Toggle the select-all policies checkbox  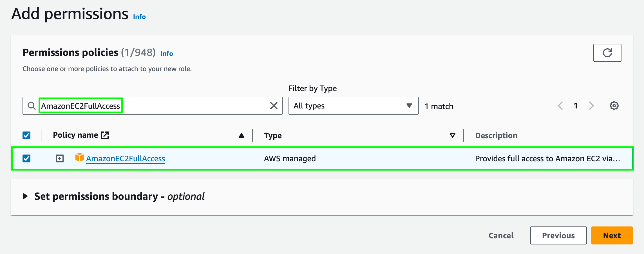tap(26, 135)
